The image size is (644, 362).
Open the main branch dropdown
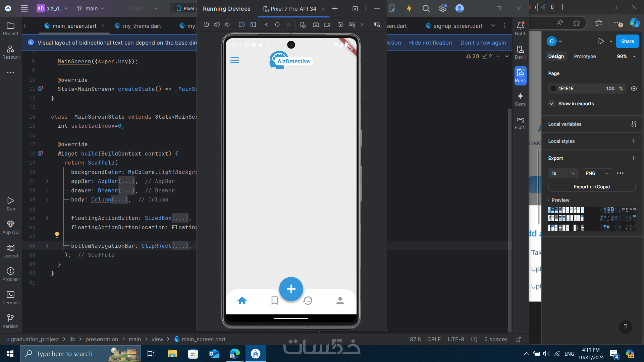pyautogui.click(x=91, y=8)
